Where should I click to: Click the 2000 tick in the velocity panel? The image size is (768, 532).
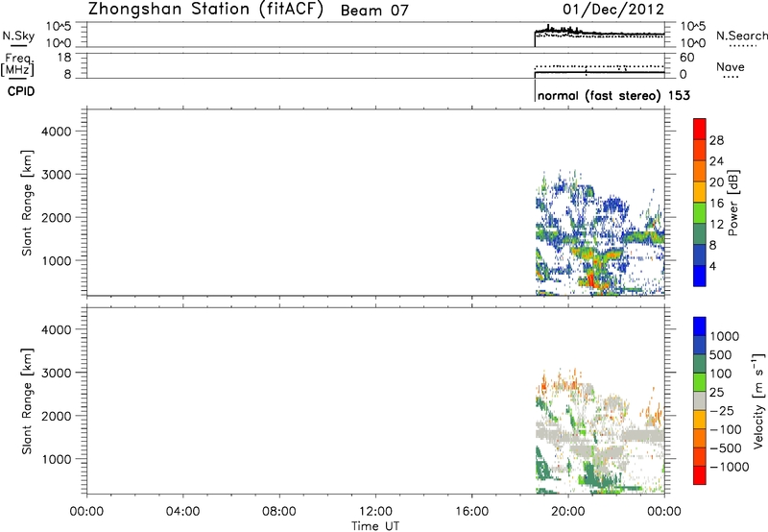point(57,416)
